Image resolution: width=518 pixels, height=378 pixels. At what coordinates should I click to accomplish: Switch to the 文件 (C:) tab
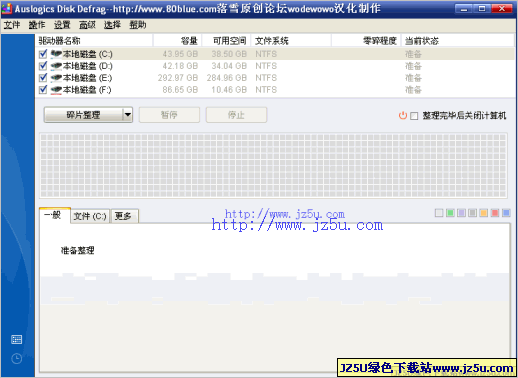90,216
